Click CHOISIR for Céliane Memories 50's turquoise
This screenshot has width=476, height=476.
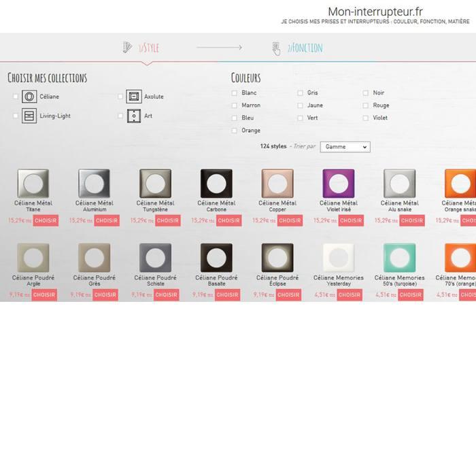tap(411, 294)
